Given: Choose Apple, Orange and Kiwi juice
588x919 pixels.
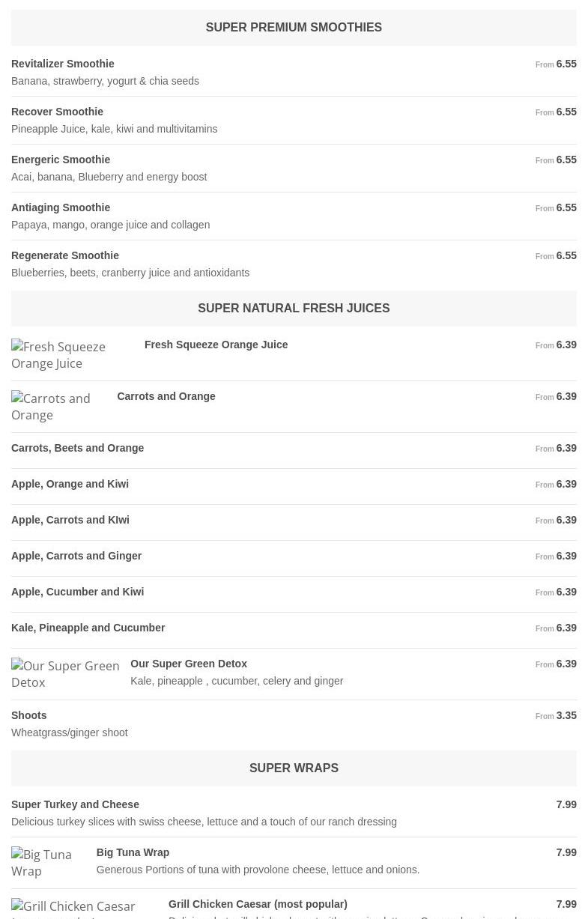Looking at the screenshot, I should (70, 484).
